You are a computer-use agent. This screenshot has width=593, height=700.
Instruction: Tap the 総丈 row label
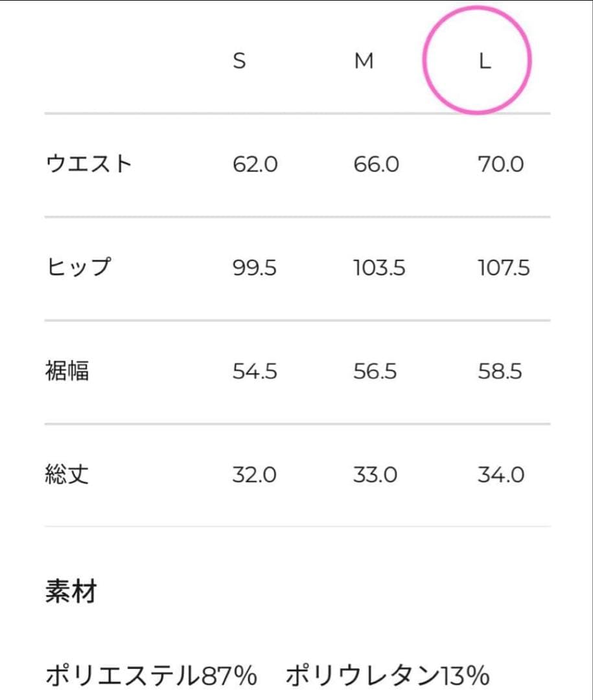click(x=67, y=475)
